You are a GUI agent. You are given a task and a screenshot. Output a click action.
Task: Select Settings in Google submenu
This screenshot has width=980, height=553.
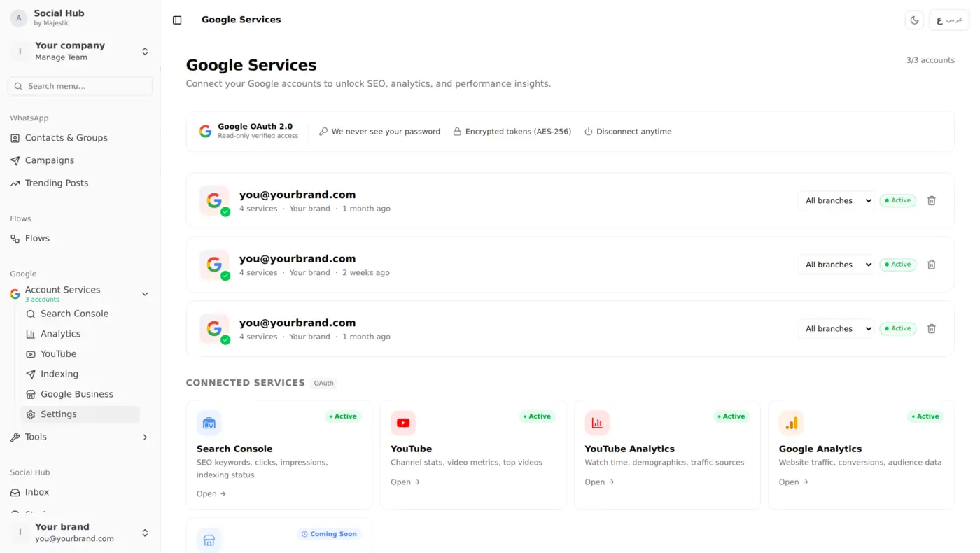[80, 414]
